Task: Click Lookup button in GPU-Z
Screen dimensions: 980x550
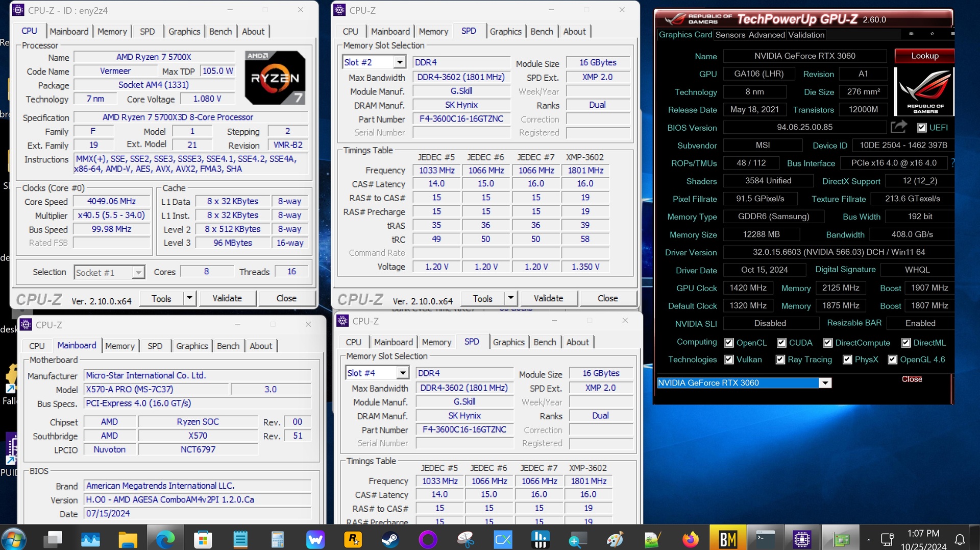Action: point(924,56)
